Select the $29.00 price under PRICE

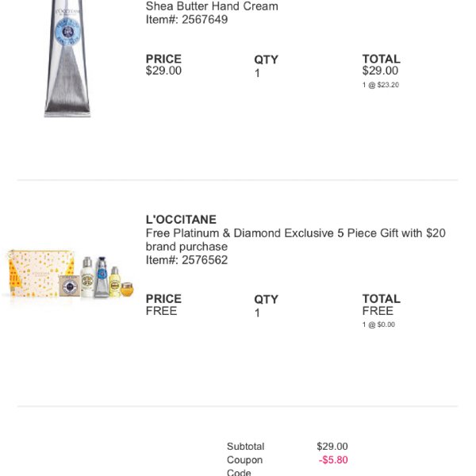tap(163, 71)
